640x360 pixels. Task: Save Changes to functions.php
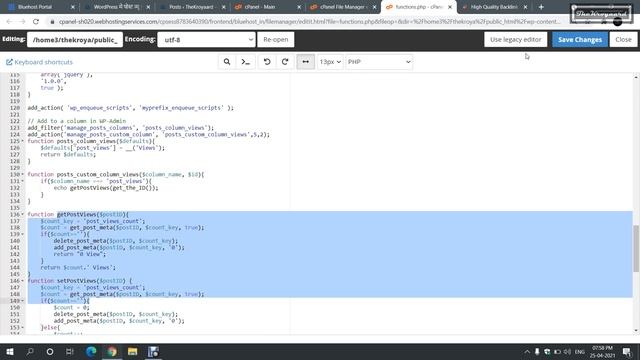pyautogui.click(x=580, y=40)
